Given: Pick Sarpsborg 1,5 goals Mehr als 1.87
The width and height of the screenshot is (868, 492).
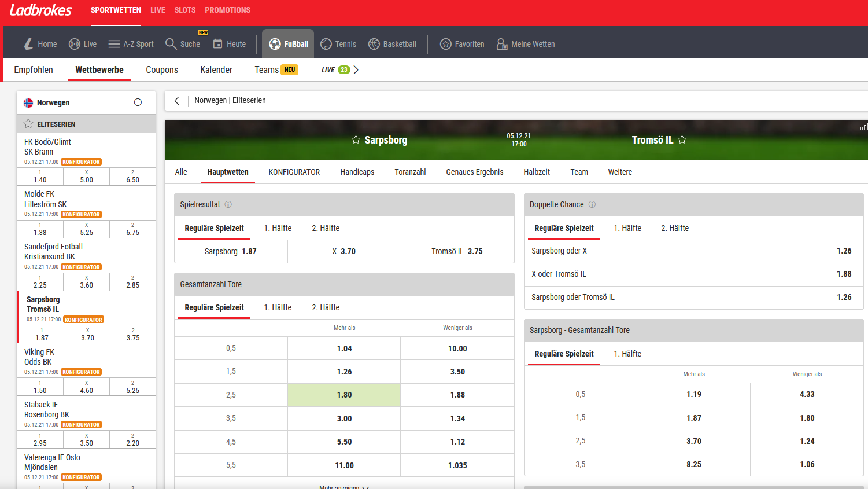Looking at the screenshot, I should coord(694,418).
